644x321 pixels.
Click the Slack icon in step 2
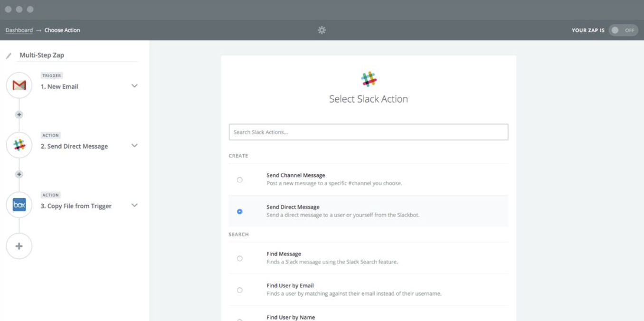tap(19, 145)
